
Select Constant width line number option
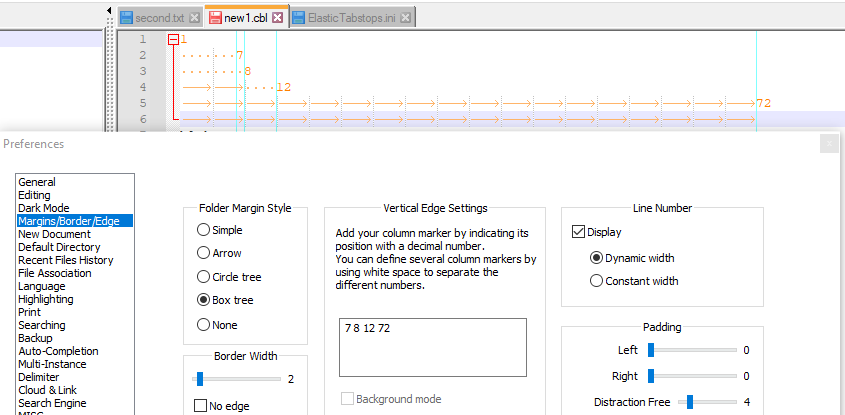coord(597,281)
